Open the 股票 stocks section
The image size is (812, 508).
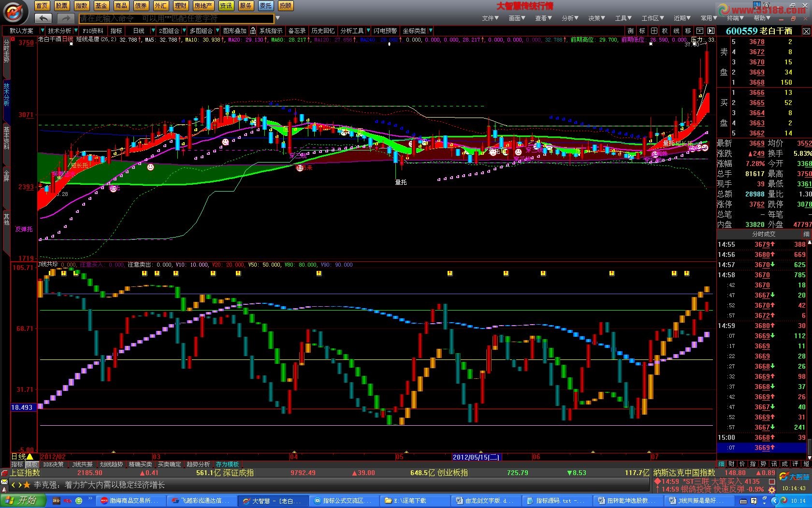click(62, 6)
